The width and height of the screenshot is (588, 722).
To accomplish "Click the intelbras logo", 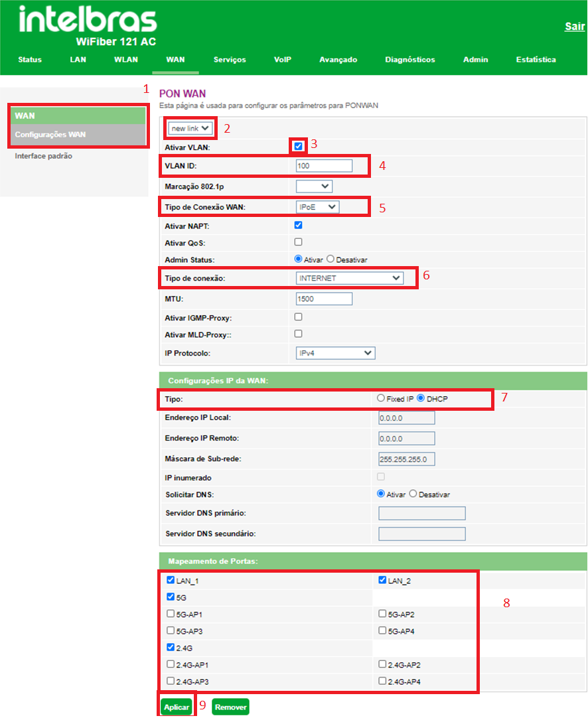I will (88, 20).
